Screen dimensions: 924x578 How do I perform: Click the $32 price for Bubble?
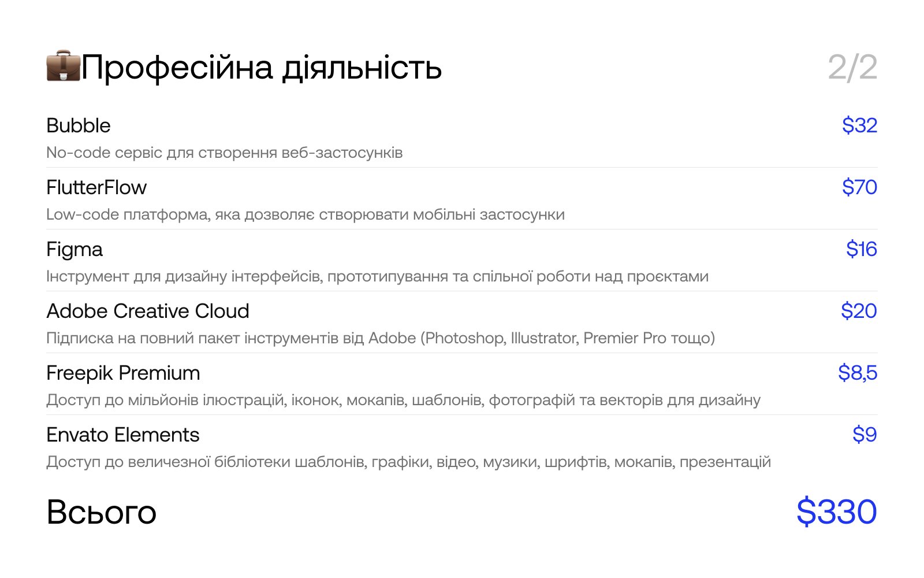[859, 125]
